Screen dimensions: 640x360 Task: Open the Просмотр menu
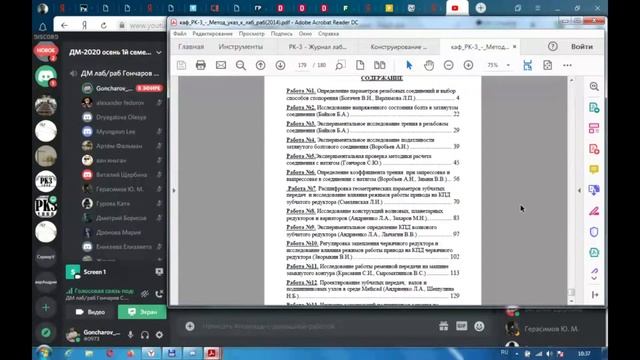pyautogui.click(x=251, y=34)
